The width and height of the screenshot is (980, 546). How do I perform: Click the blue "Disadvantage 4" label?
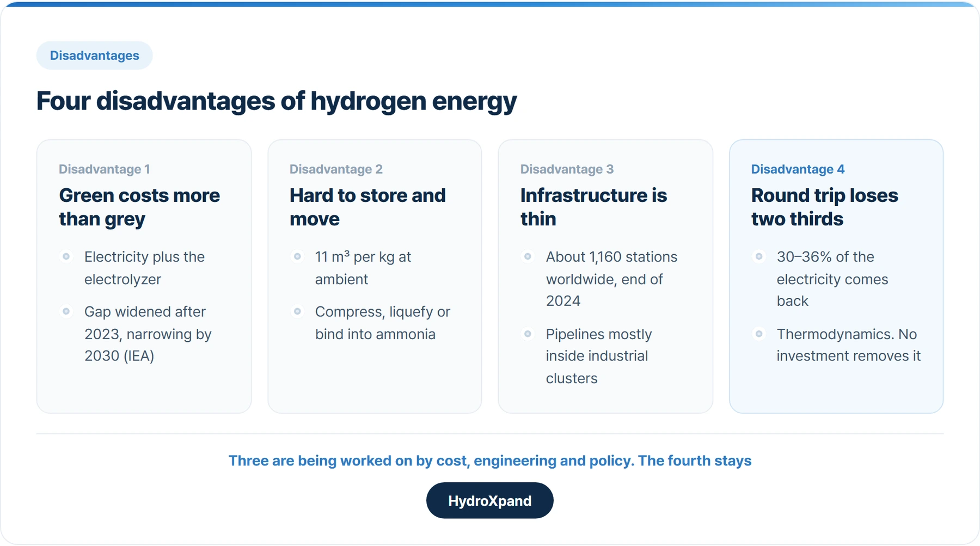[x=798, y=169]
